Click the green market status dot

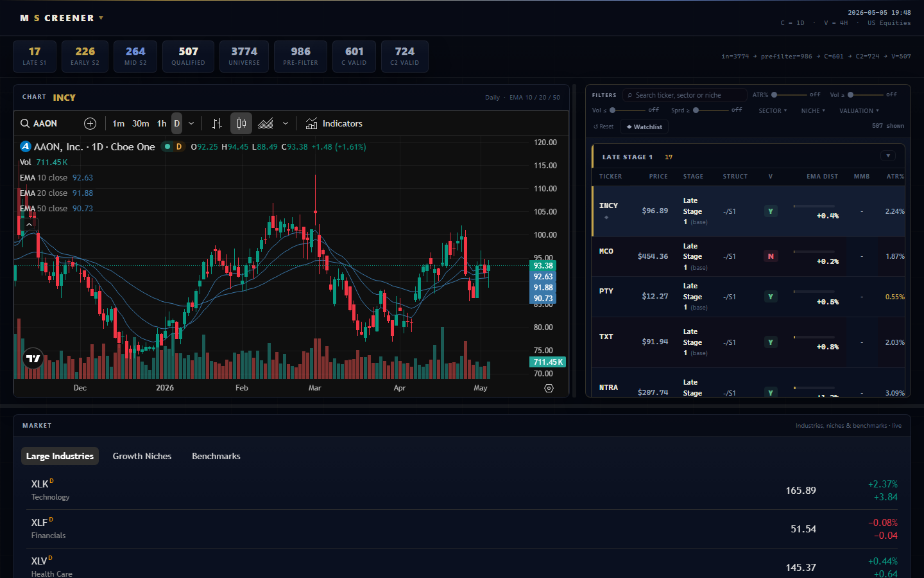click(167, 146)
